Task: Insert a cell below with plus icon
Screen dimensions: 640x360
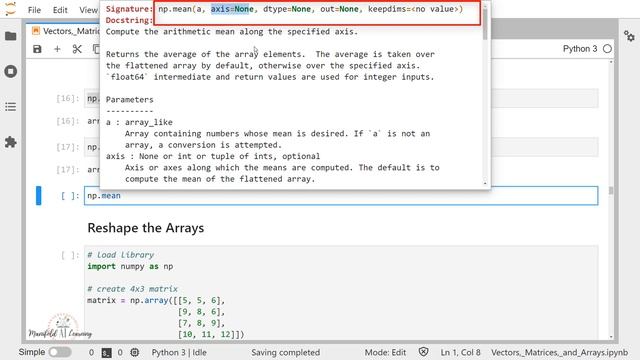Action: (x=57, y=49)
